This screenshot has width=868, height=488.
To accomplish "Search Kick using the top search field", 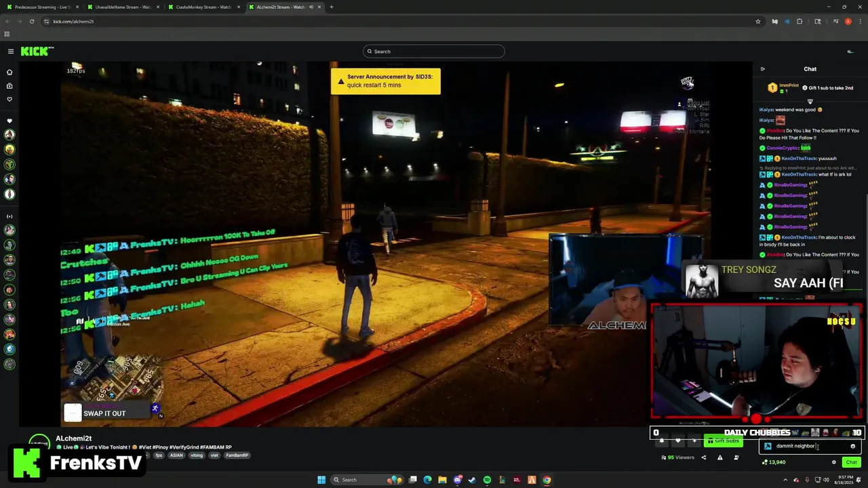I will click(x=434, y=52).
